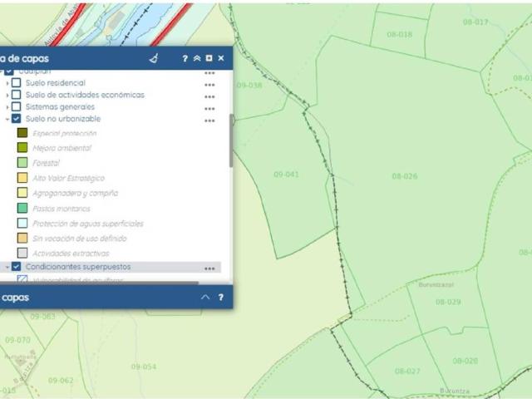
Task: Click Agroganadera y campiña yellow swatch
Action: (22, 193)
